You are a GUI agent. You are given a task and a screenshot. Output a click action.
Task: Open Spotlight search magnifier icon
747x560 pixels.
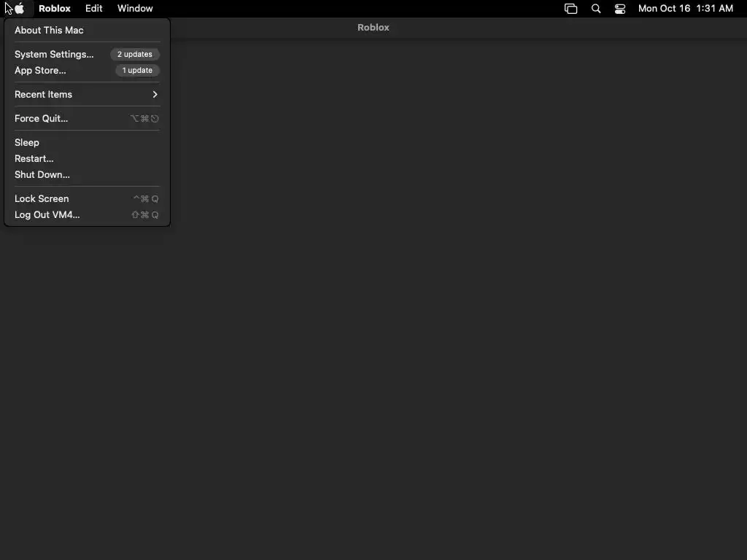click(x=595, y=9)
